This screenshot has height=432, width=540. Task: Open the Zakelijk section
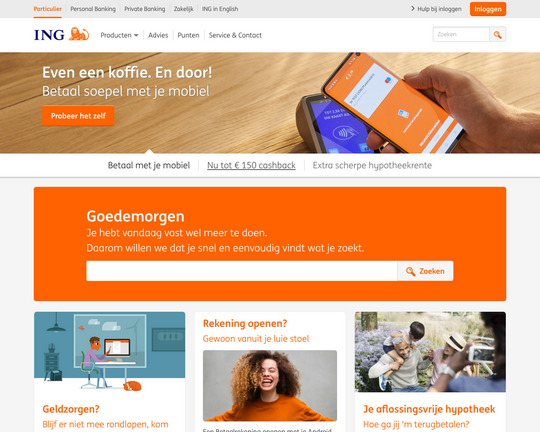(184, 9)
